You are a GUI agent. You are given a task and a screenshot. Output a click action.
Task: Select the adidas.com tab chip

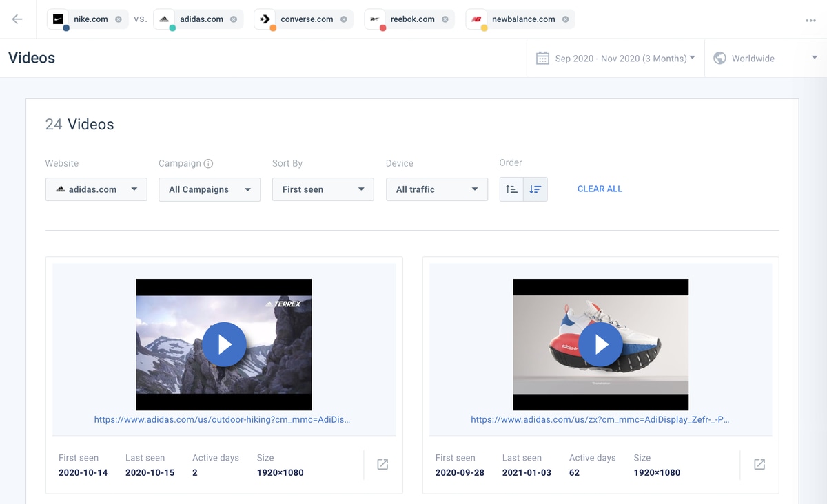coord(198,19)
